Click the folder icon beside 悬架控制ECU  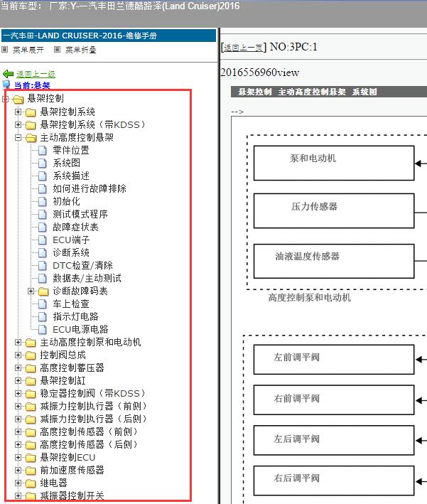31,457
